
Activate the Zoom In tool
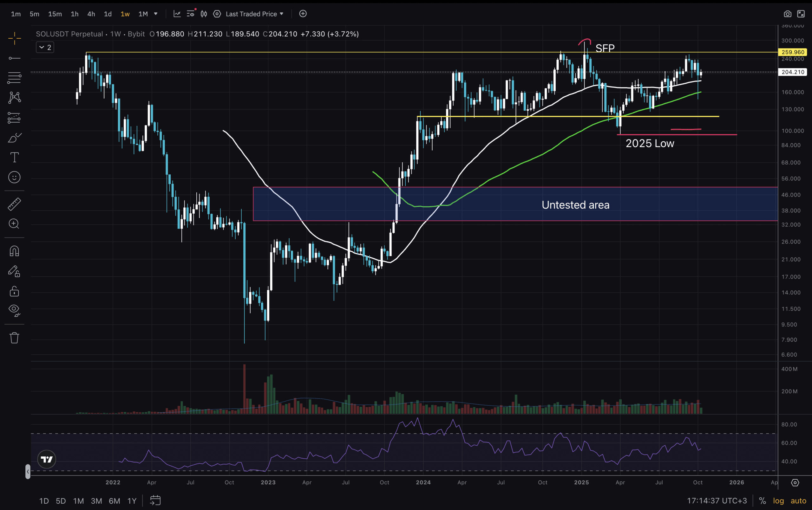pos(14,224)
